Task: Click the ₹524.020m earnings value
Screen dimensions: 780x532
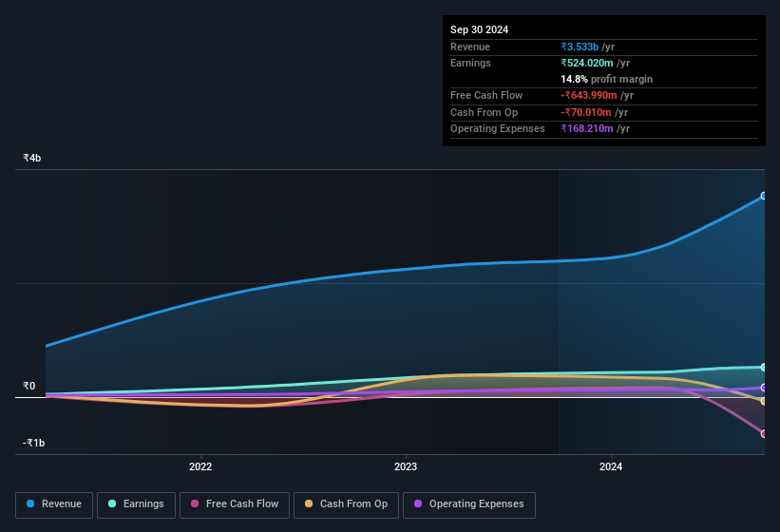Action: [x=587, y=63]
